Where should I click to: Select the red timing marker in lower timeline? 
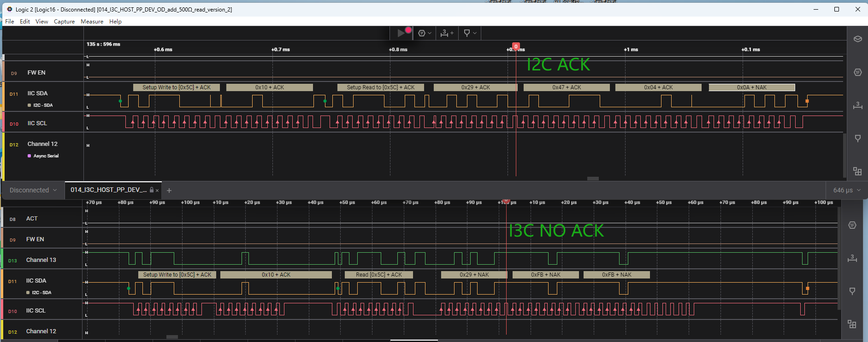pyautogui.click(x=506, y=201)
